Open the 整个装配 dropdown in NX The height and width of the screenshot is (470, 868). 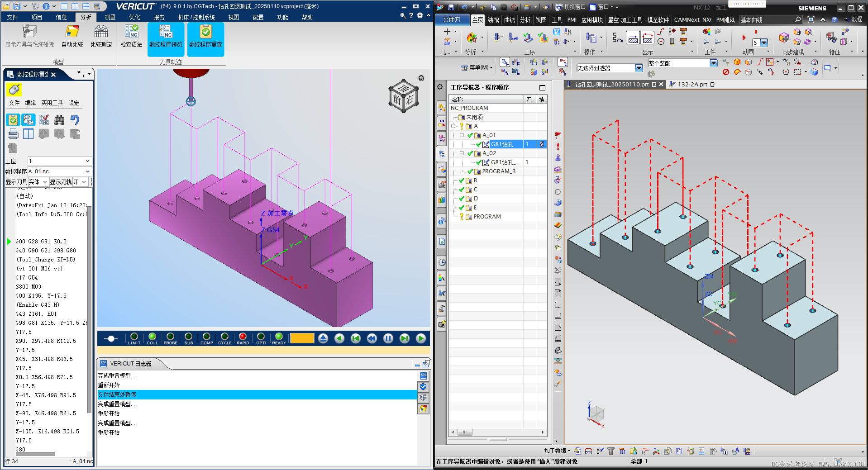[x=682, y=63]
